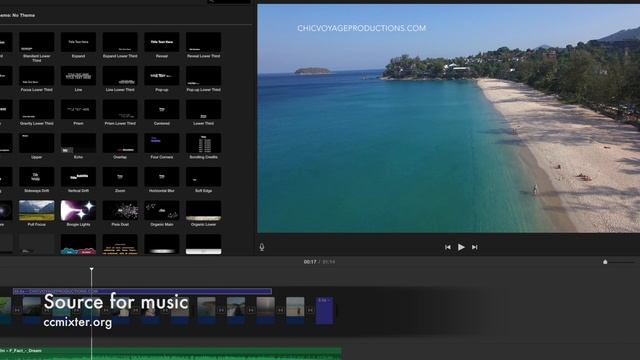Click the voiceover microphone icon
This screenshot has height=360, width=640.
tap(262, 247)
